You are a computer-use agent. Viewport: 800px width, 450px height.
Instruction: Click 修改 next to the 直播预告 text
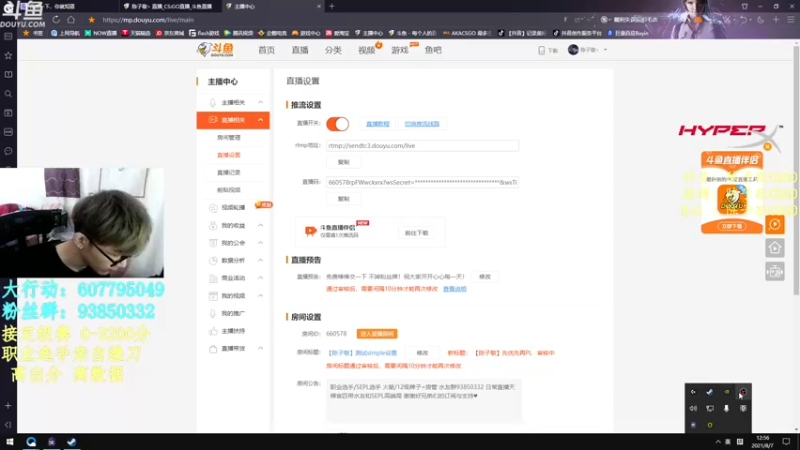click(485, 277)
